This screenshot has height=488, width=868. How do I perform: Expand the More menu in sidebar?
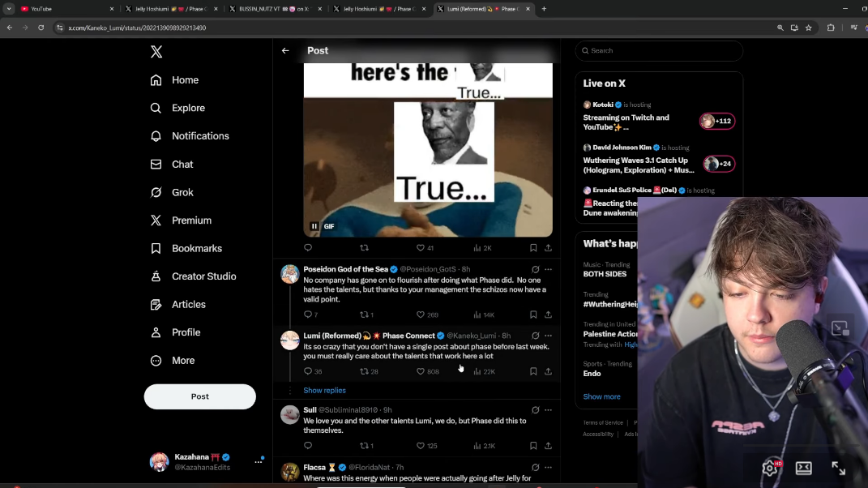(x=172, y=361)
